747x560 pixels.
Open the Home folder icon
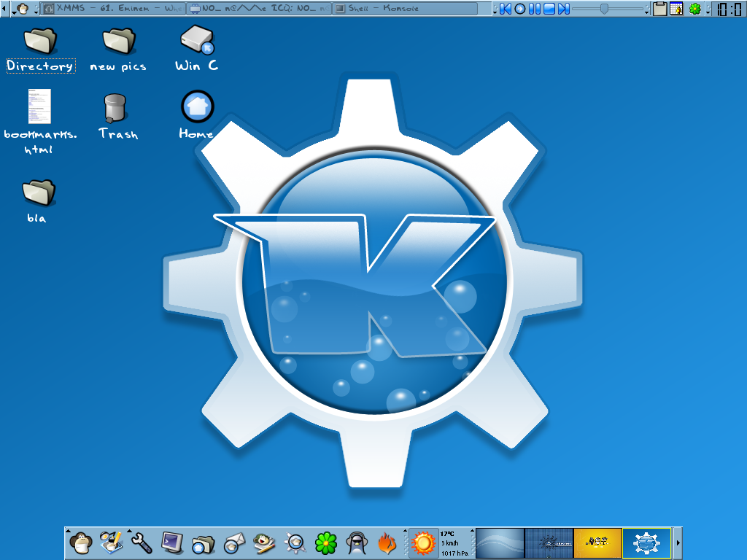click(x=197, y=106)
